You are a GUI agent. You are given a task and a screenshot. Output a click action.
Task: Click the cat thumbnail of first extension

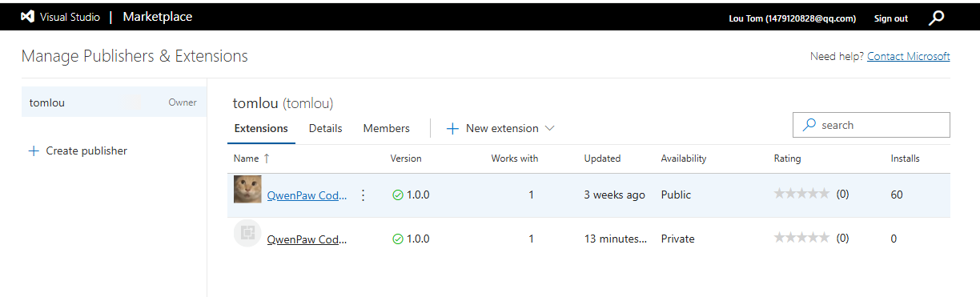point(247,190)
